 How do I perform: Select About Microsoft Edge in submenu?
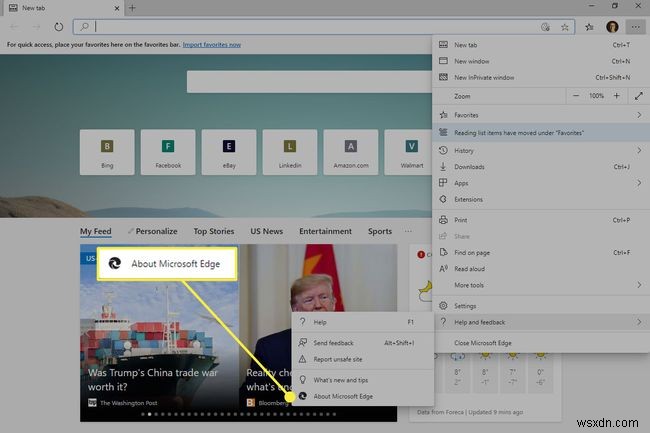(363, 396)
